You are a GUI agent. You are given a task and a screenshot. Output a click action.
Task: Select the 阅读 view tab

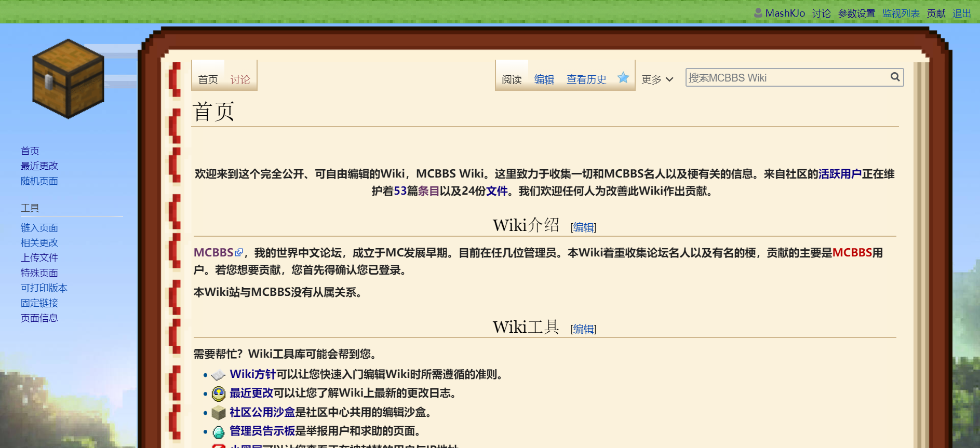click(x=512, y=79)
